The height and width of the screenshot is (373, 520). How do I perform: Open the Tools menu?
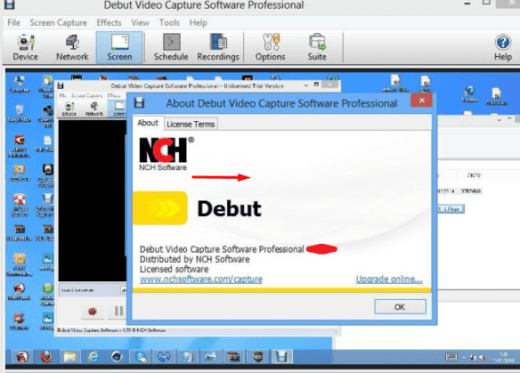click(169, 23)
